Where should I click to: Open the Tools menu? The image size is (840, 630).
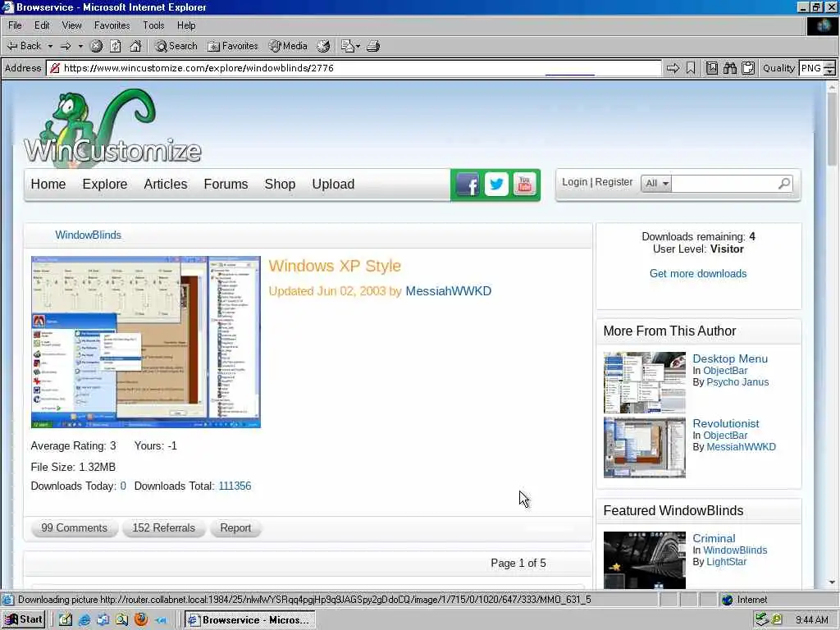click(x=153, y=25)
